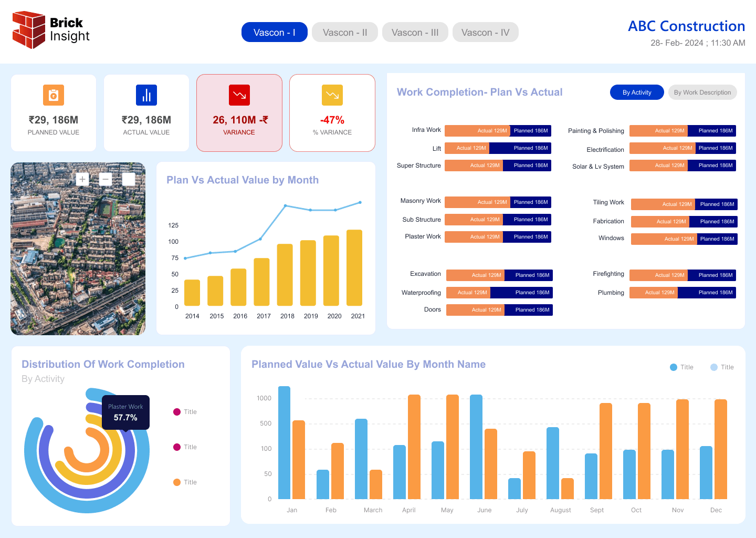Click the Brick Insight logo
This screenshot has width=756, height=538.
click(51, 30)
